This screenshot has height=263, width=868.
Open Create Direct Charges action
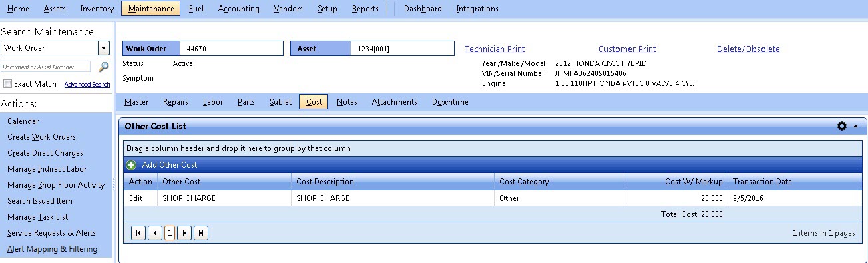tap(45, 153)
